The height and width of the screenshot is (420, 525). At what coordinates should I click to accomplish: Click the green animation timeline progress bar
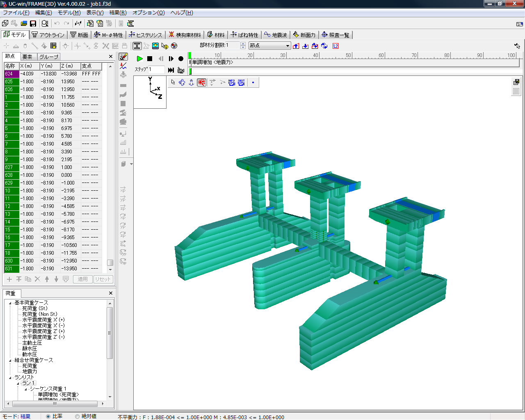[190, 71]
